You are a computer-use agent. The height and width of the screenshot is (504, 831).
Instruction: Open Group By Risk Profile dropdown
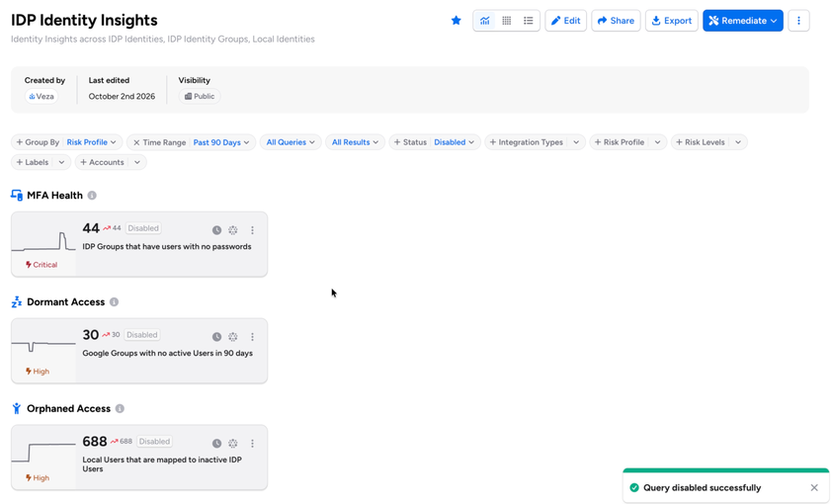tap(67, 142)
